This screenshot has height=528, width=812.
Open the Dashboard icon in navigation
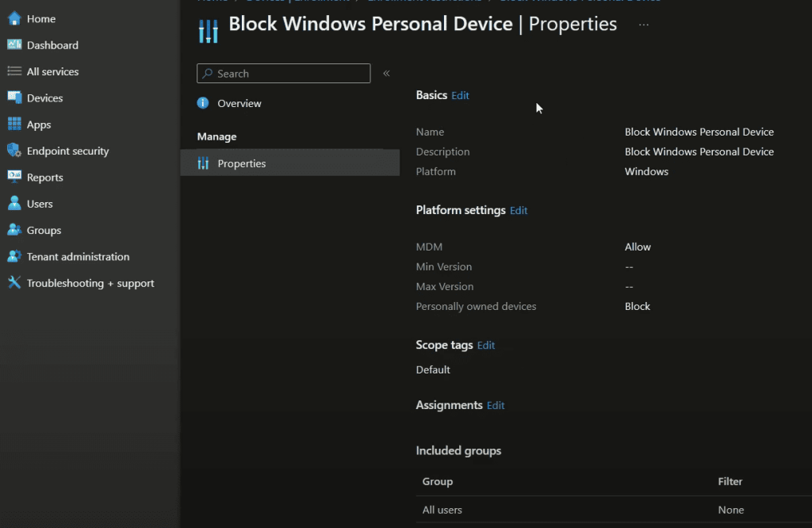[x=14, y=45]
